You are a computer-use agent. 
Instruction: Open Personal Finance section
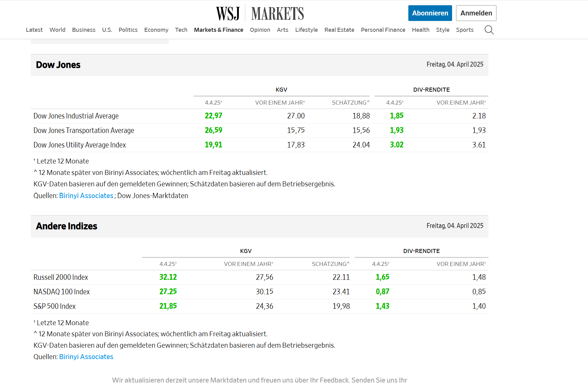pyautogui.click(x=383, y=30)
